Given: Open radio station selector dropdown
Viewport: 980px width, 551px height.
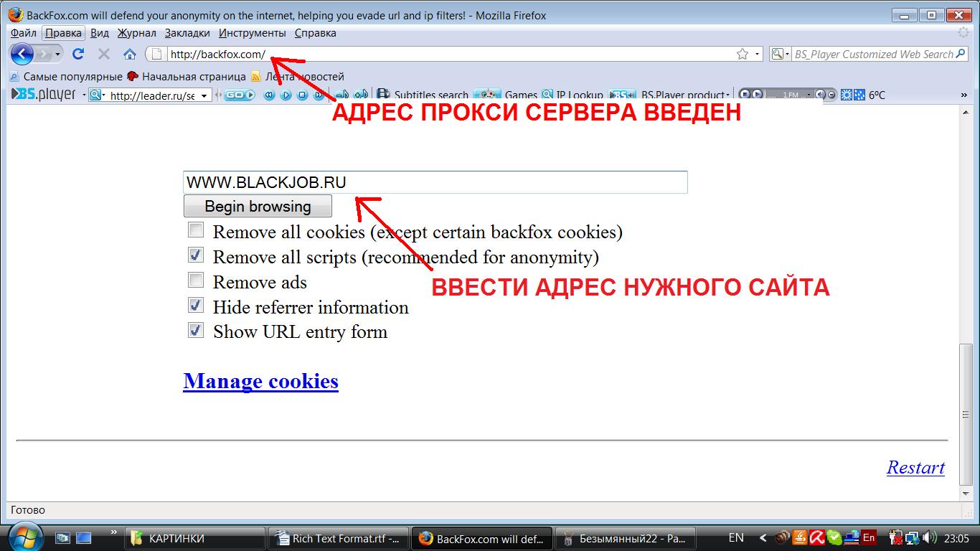Looking at the screenshot, I should [809, 95].
